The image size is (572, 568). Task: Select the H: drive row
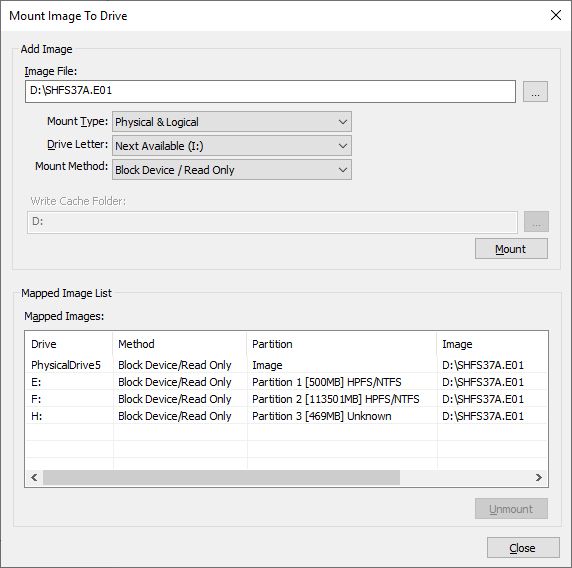coord(286,416)
